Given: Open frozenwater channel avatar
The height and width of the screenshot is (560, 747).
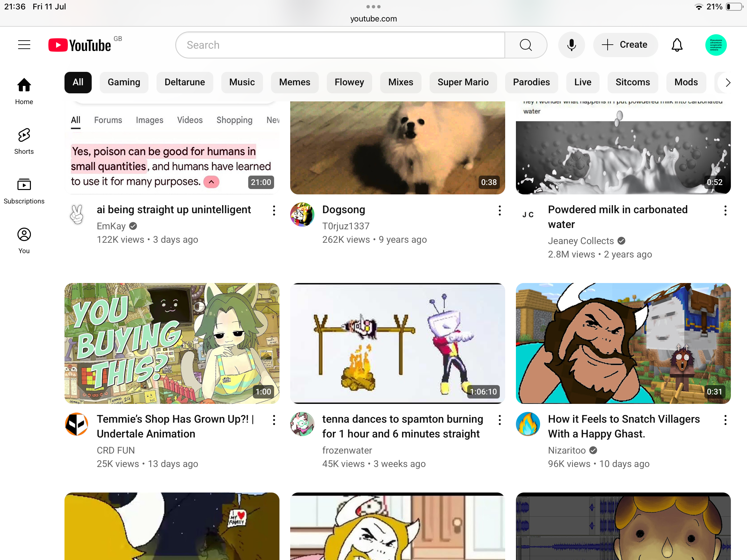Looking at the screenshot, I should (302, 424).
